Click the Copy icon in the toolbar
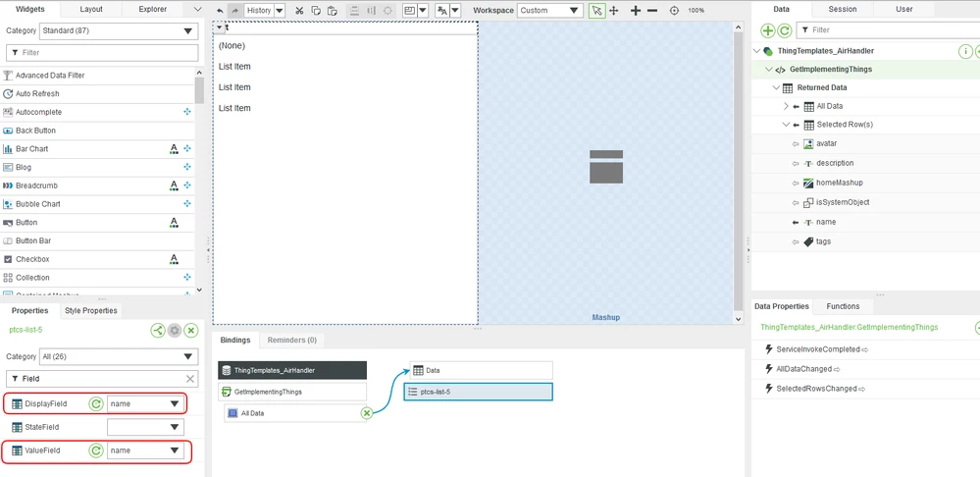This screenshot has width=980, height=477. (316, 11)
